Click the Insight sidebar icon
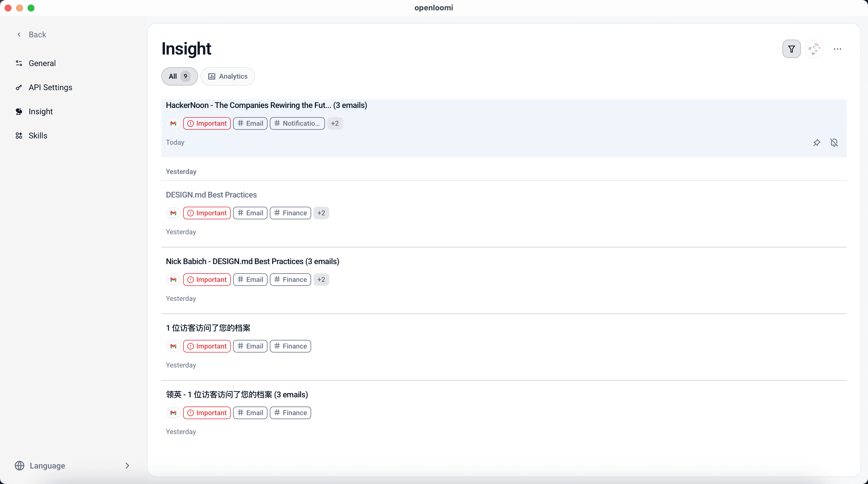This screenshot has width=868, height=484. click(19, 112)
